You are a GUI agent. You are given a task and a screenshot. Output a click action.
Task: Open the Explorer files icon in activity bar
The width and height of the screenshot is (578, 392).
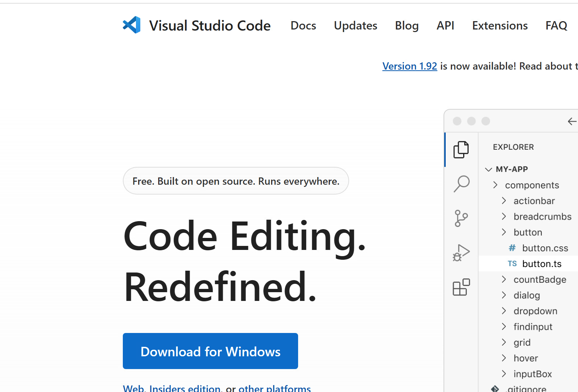click(x=461, y=149)
